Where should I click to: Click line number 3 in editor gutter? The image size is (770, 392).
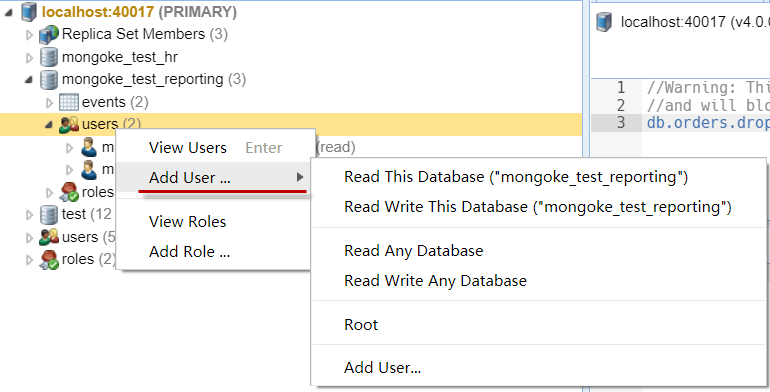tap(621, 122)
